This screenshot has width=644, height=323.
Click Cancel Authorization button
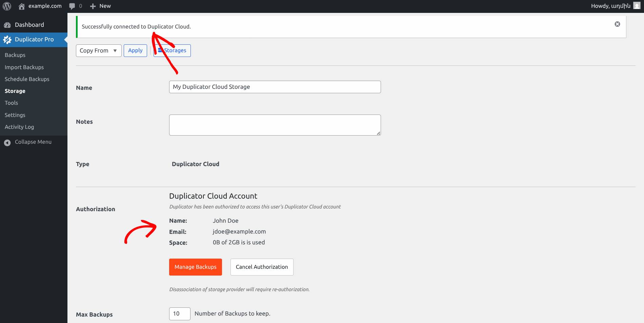click(262, 267)
